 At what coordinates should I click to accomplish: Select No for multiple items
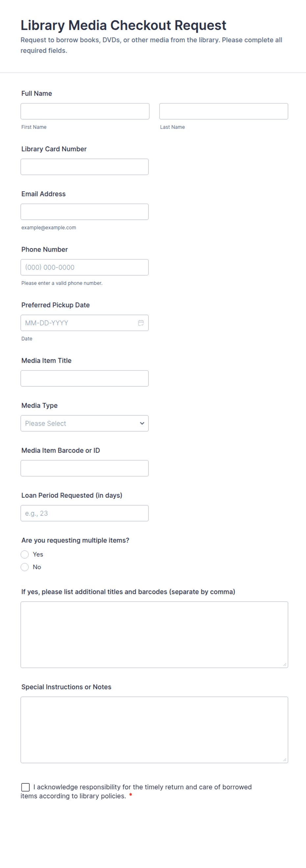point(25,567)
